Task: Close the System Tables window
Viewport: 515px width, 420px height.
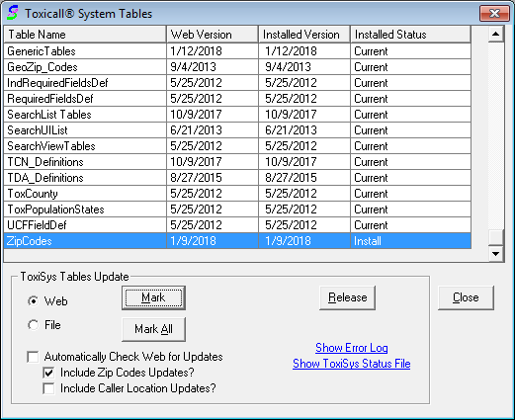Action: point(494,14)
